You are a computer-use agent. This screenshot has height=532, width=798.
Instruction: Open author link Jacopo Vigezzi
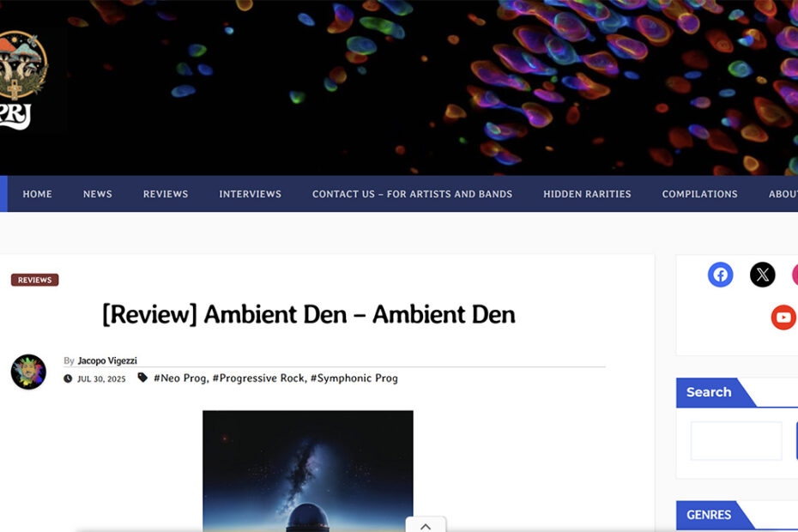107,360
